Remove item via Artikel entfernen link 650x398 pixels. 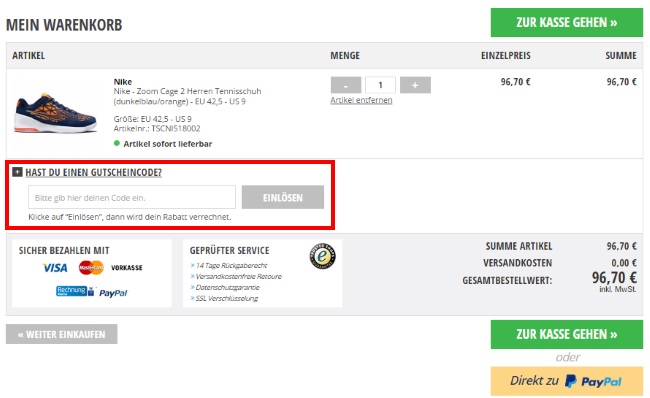[361, 100]
